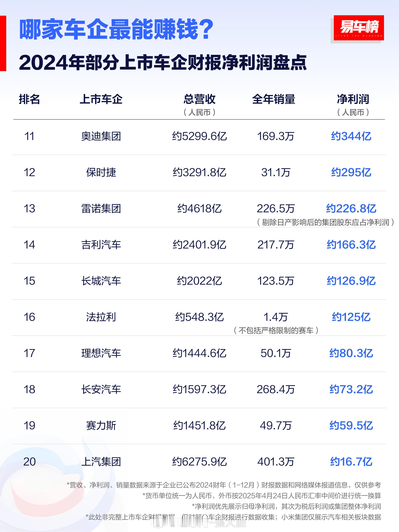
Task: Select the 法拉利 row name
Action: click(x=101, y=317)
